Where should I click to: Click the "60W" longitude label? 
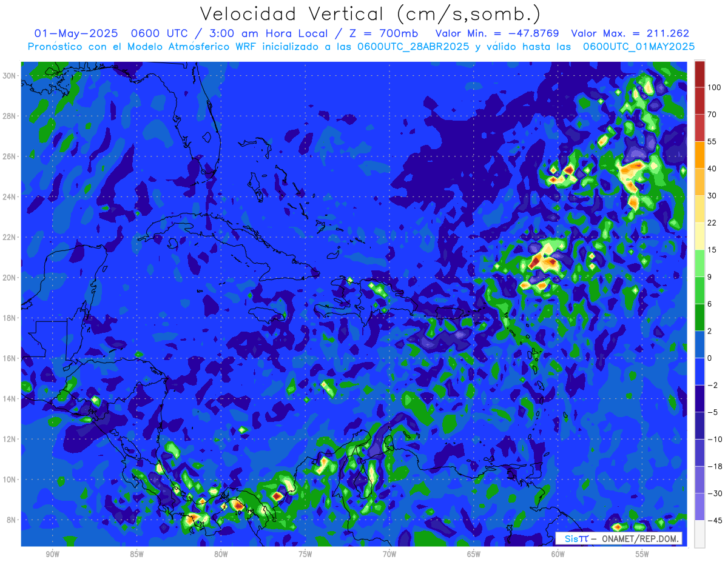pyautogui.click(x=558, y=554)
